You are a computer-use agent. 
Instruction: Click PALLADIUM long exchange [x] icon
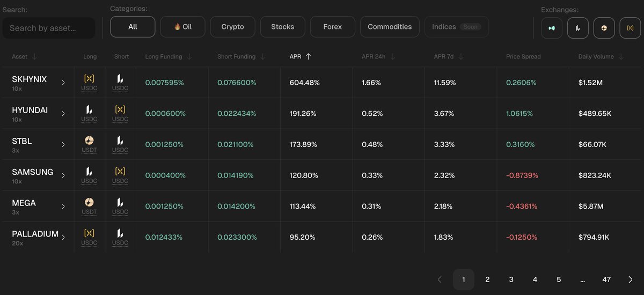(x=89, y=233)
